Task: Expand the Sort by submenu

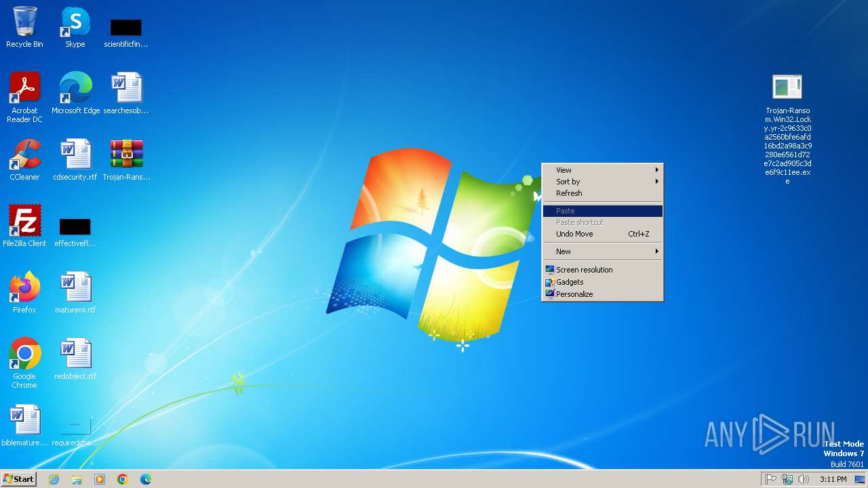Action: [x=603, y=182]
